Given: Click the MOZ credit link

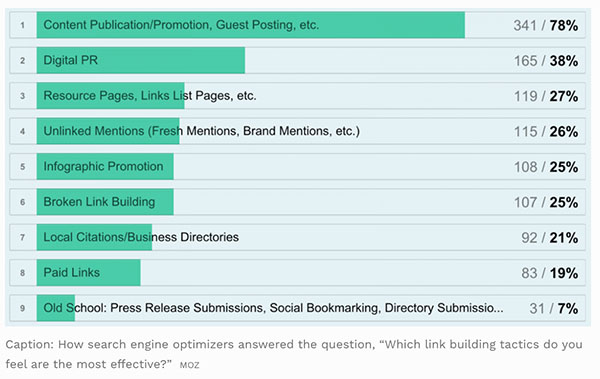Looking at the screenshot, I should (x=189, y=365).
